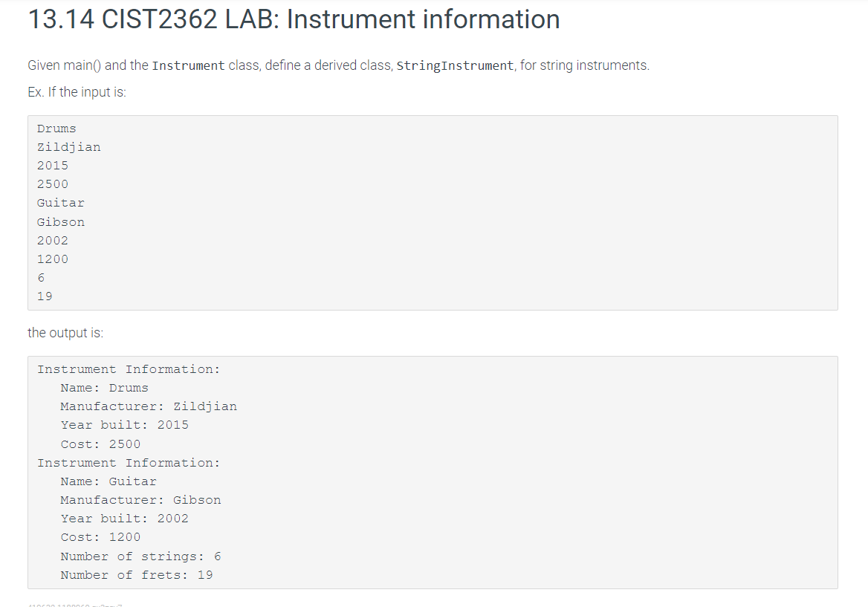Click first 'Instrument Information:' output line
868x607 pixels.
[x=129, y=369]
